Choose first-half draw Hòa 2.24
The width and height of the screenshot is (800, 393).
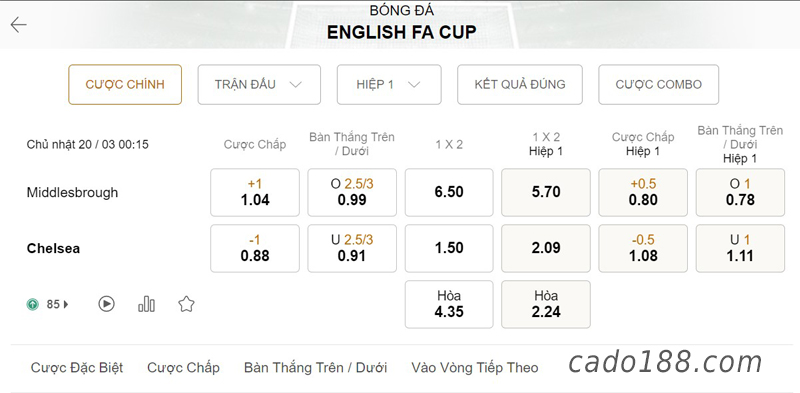pos(546,304)
